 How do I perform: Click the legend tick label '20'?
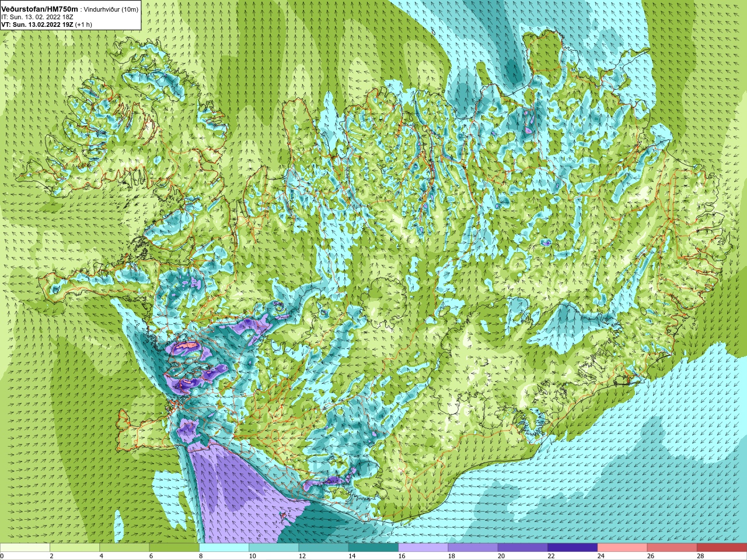click(x=501, y=556)
